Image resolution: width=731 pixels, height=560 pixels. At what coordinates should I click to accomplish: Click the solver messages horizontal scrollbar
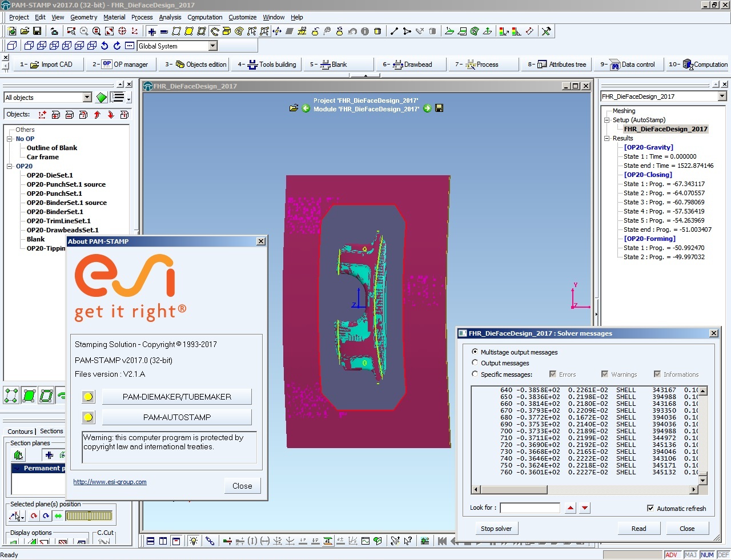tap(586, 489)
